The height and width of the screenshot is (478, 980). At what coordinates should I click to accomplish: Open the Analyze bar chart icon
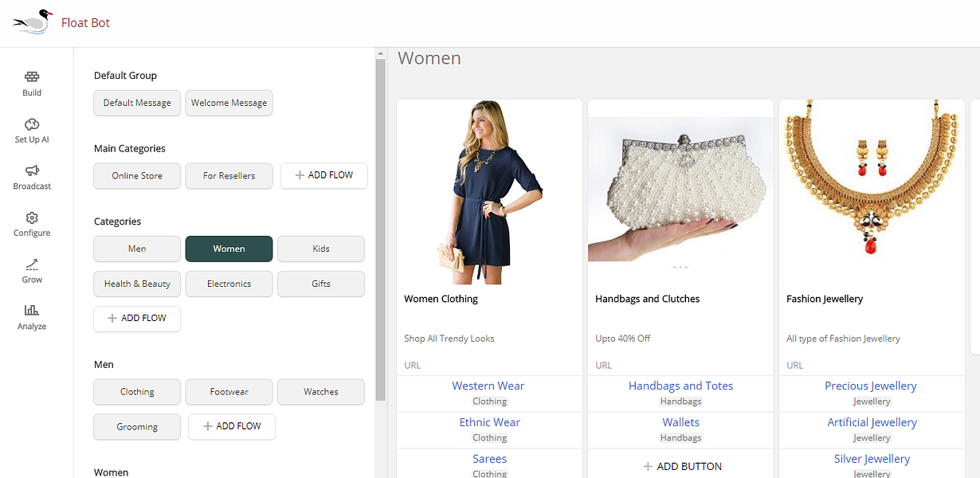click(32, 311)
